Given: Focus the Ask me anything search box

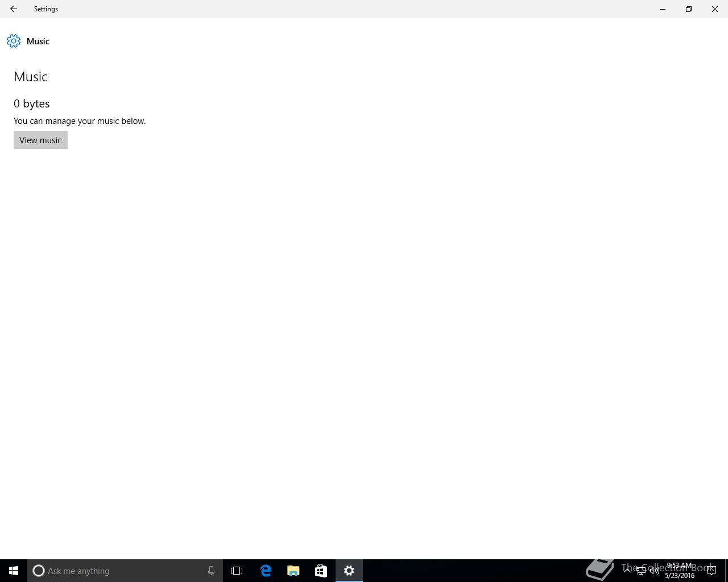Looking at the screenshot, I should point(125,571).
